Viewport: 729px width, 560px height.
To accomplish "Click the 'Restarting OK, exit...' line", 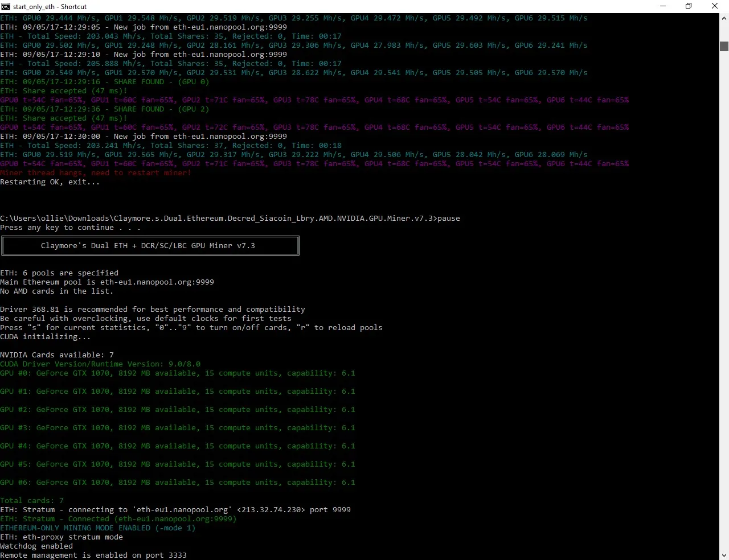I will point(50,182).
